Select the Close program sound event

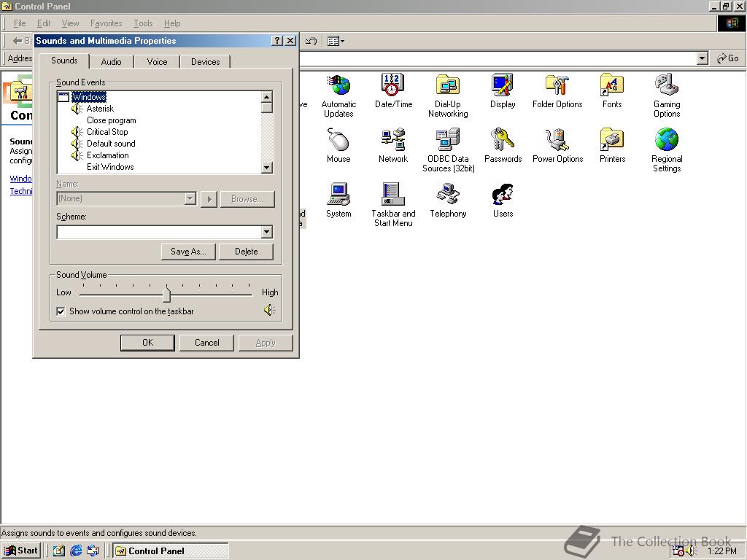[112, 120]
